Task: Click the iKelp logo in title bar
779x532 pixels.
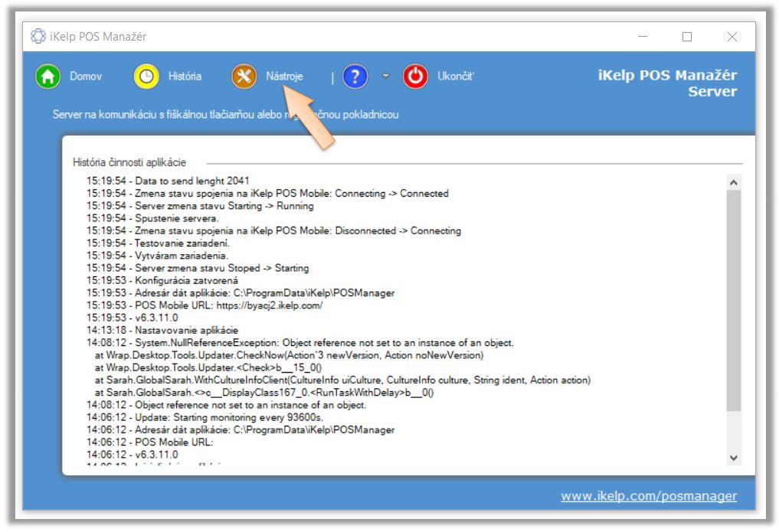Action: click(x=38, y=37)
